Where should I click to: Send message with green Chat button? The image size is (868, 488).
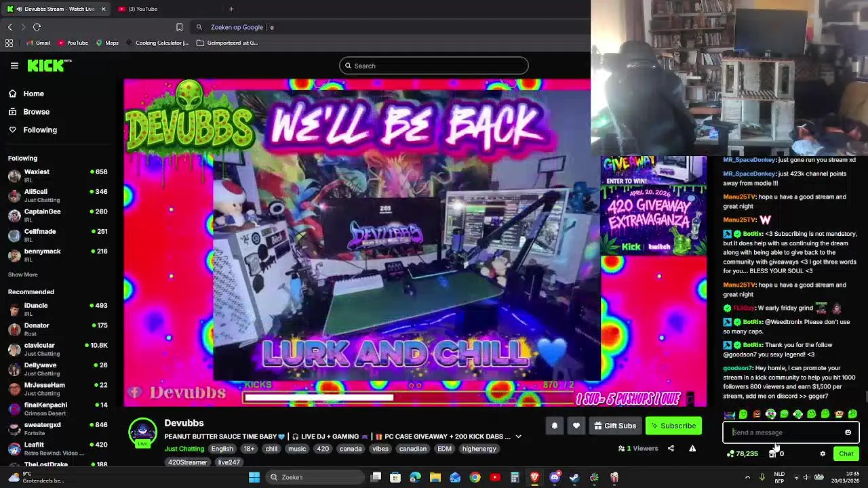tap(846, 454)
